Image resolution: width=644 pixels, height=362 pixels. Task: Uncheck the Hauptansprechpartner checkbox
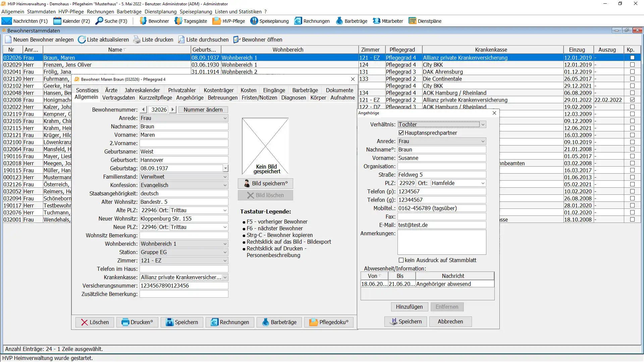click(401, 133)
